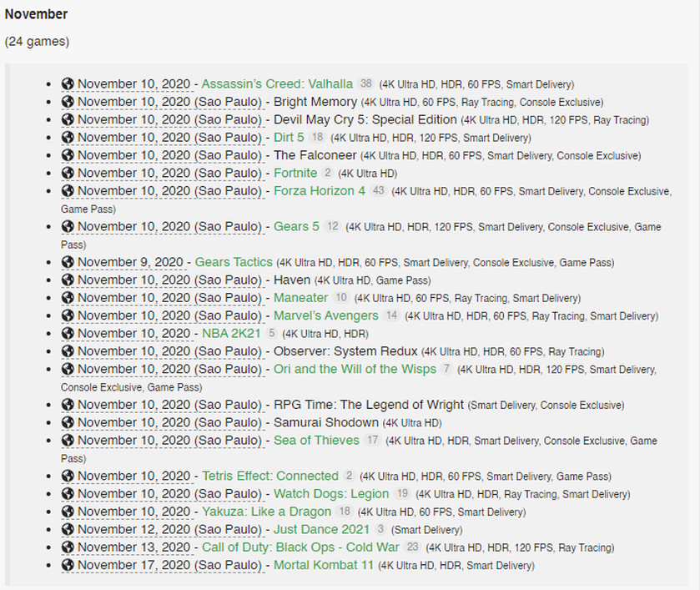Visit the Maneater game link
700x590 pixels.
pos(300,298)
